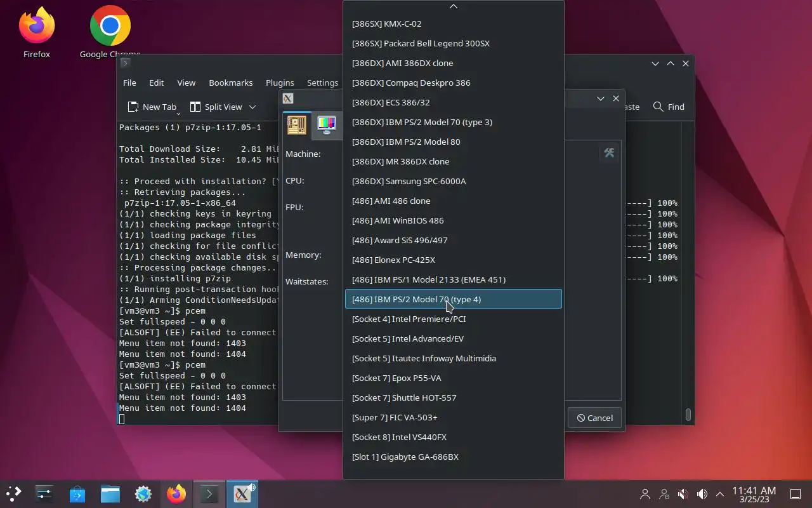Select [486] Award SiS 496/497
The image size is (812, 508).
[x=453, y=240]
